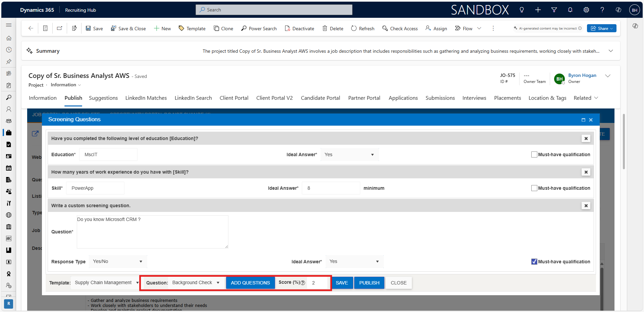Click the PUBLISH button in dialog
This screenshot has width=644, height=312.
point(369,283)
